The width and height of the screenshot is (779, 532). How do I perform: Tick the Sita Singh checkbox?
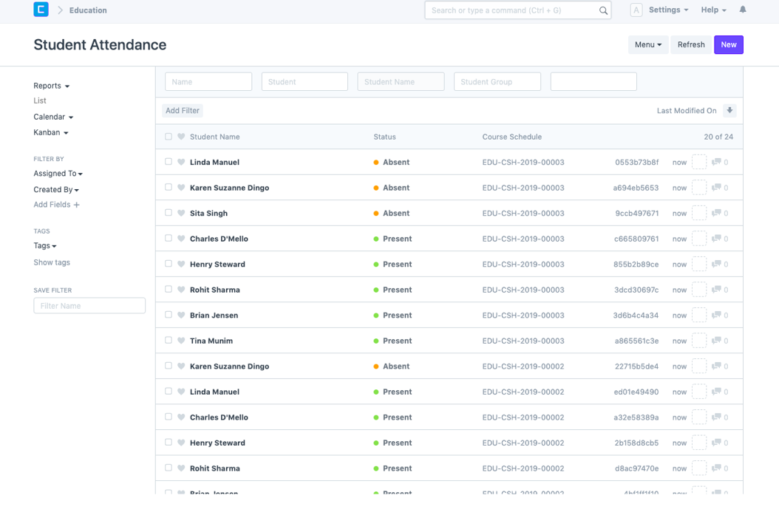click(x=169, y=213)
